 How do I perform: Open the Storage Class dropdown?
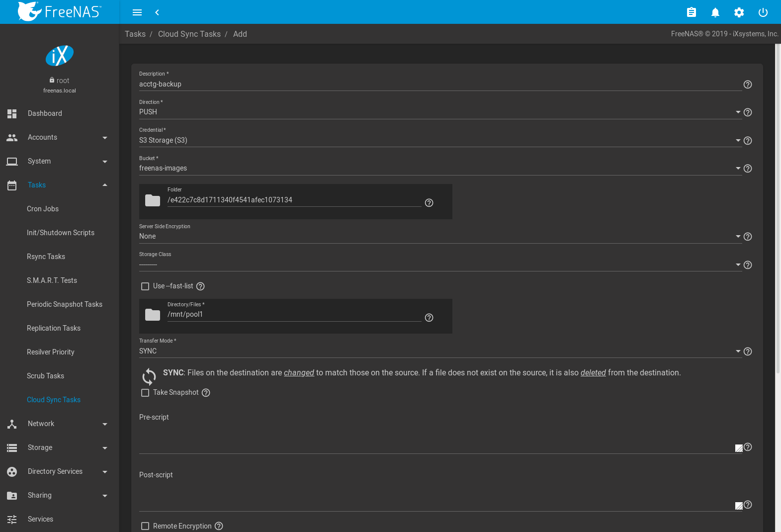pos(440,265)
